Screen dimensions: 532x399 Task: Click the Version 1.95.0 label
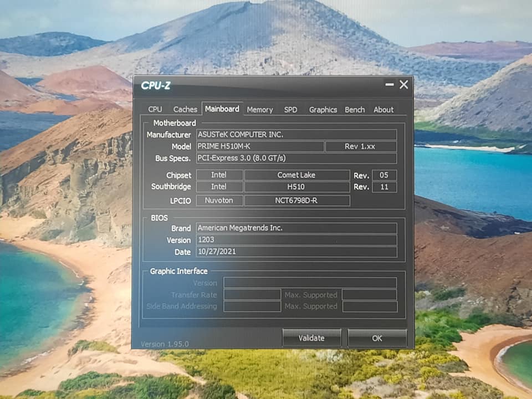pyautogui.click(x=165, y=344)
